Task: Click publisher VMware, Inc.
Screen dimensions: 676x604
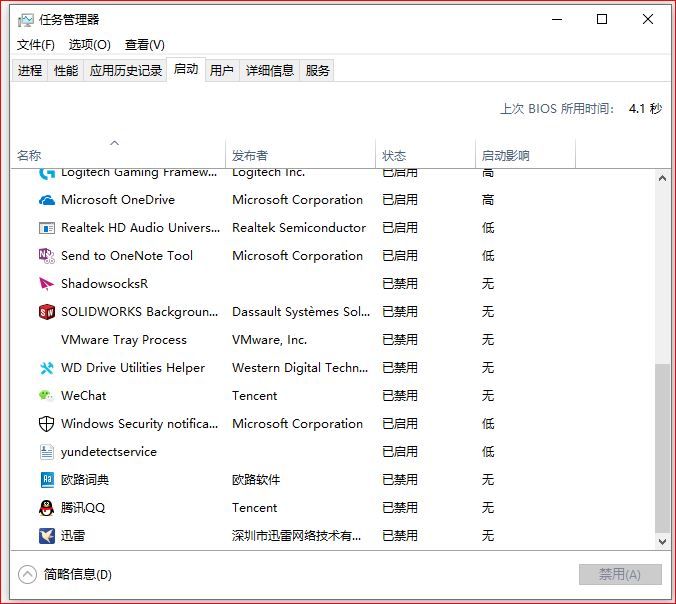Action: click(269, 340)
